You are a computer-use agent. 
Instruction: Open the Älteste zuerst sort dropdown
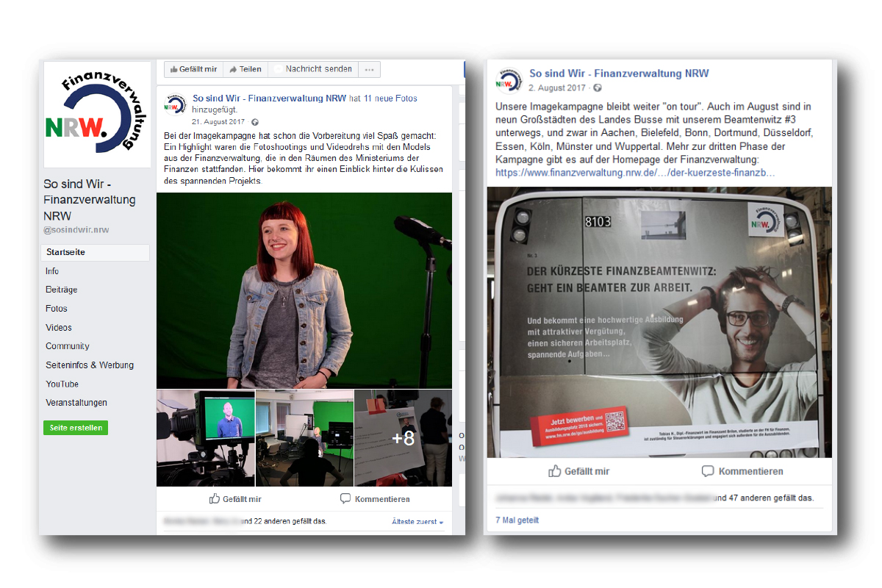(418, 522)
